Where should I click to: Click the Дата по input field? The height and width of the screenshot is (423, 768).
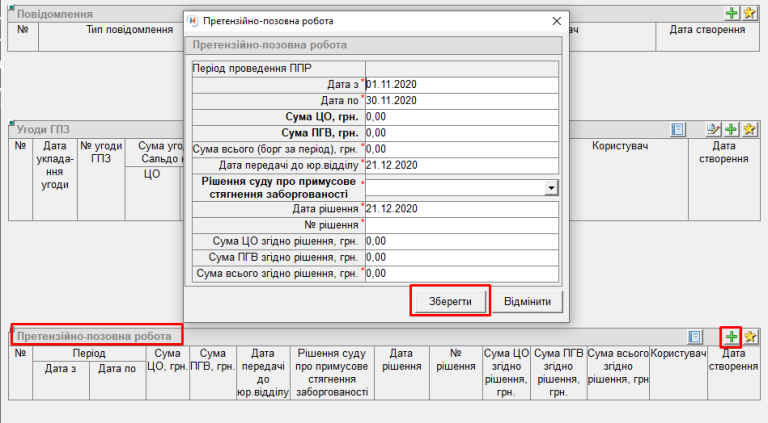[x=461, y=100]
